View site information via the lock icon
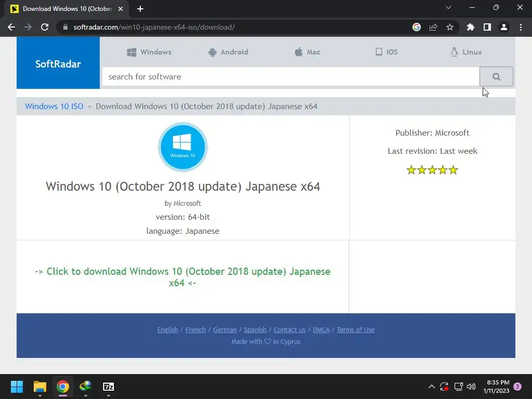The width and height of the screenshot is (532, 399). (x=65, y=27)
